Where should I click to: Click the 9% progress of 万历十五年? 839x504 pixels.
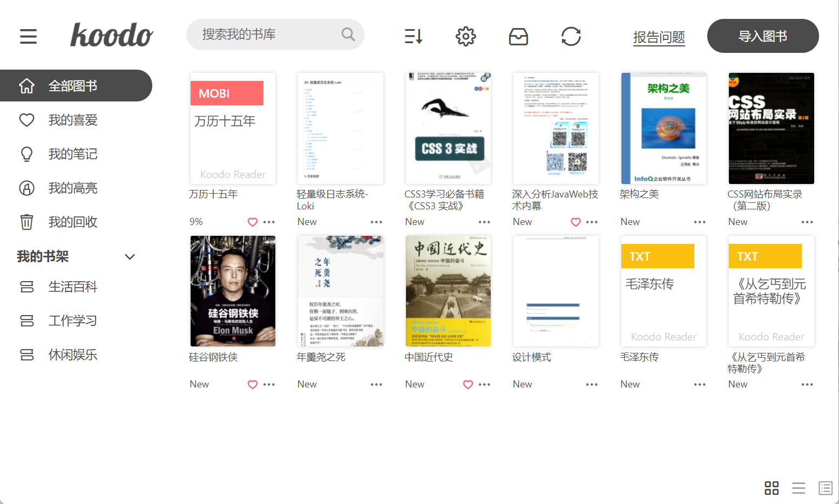tap(196, 222)
